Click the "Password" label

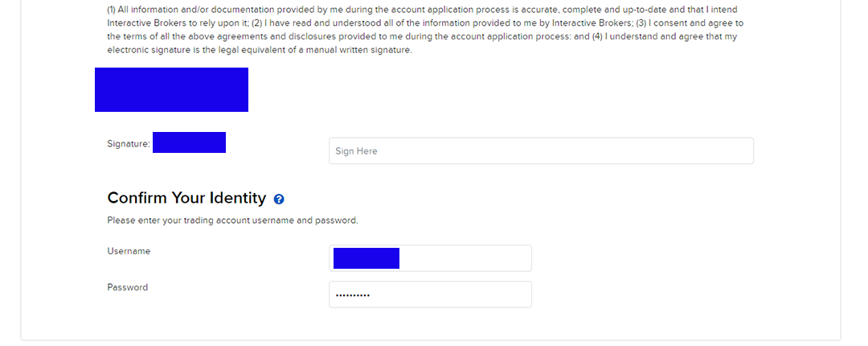click(128, 287)
